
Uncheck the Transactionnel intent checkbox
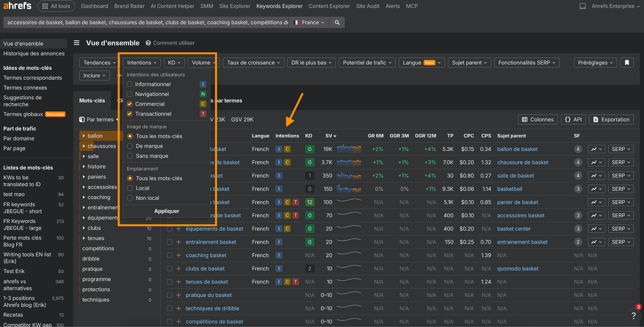click(130, 114)
